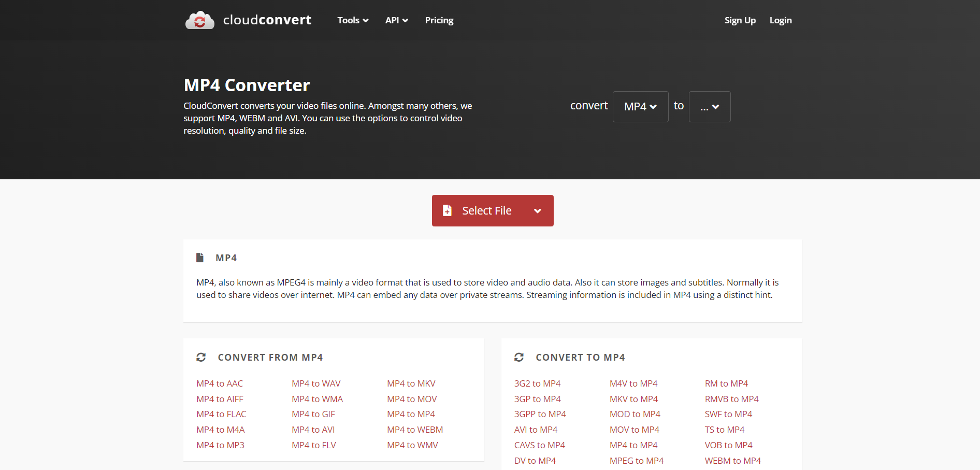
Task: Open the MP4 to WEBM link
Action: coord(415,430)
